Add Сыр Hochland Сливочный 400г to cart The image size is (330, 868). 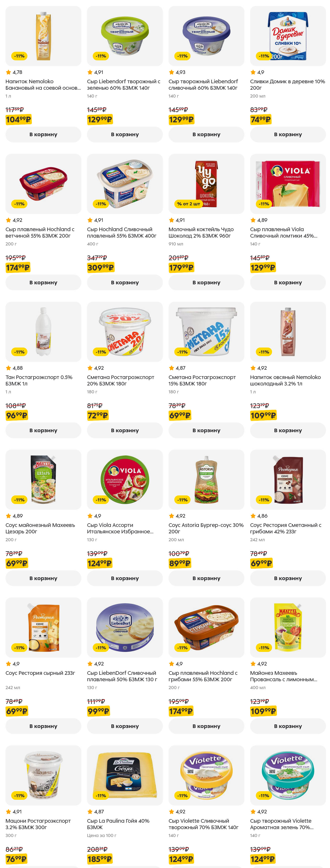[125, 282]
